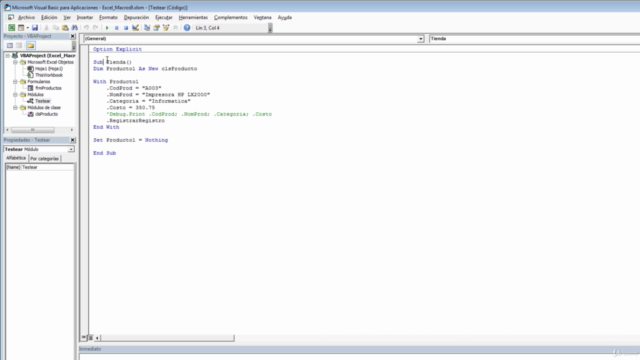The height and width of the screenshot is (360, 640).
Task: Open the Insertar menu
Action: (85, 18)
